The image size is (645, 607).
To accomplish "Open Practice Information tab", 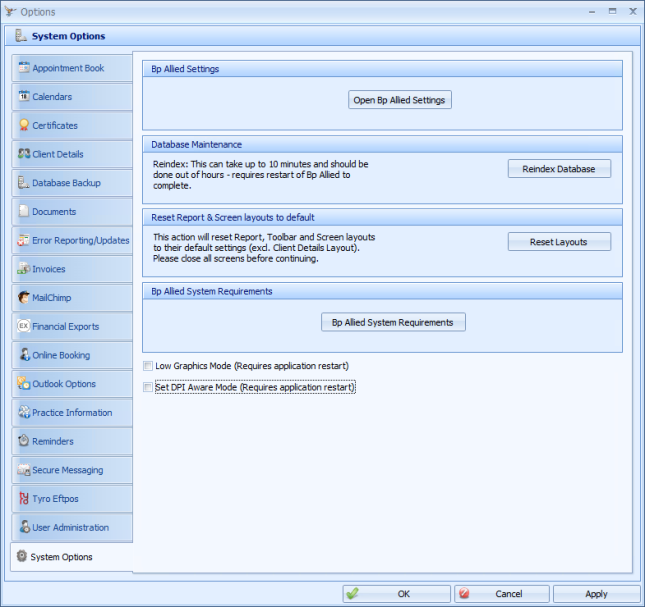I will pos(72,412).
